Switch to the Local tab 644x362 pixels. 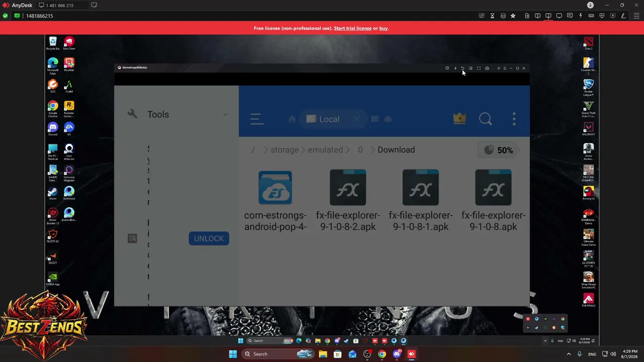(323, 119)
